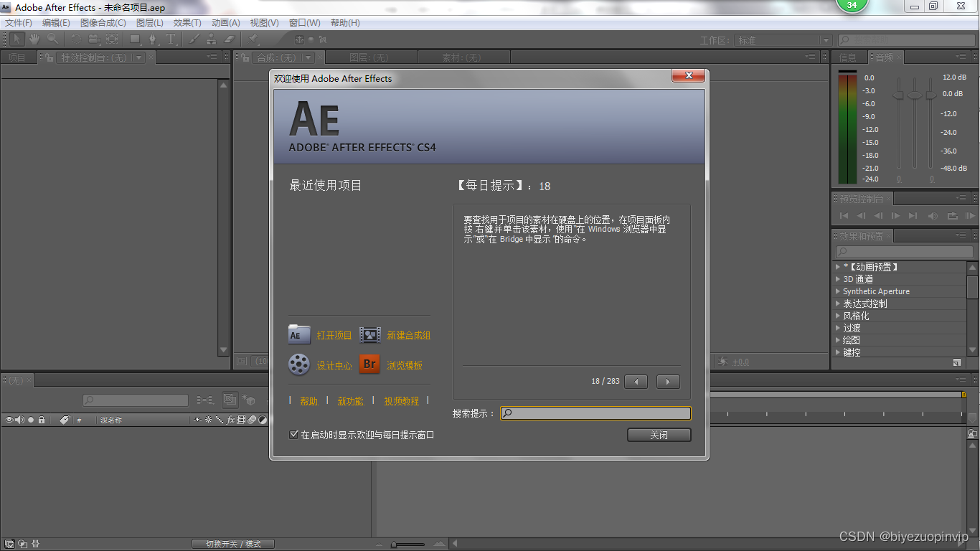Screen dimensions: 980x551
Task: Click the timeline zoom slider
Action: (409, 545)
